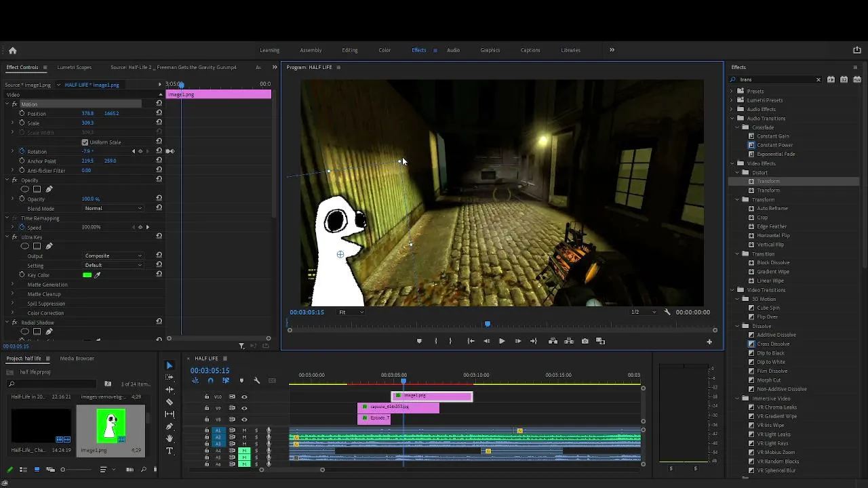This screenshot has height=488, width=868.
Task: Step forward one frame in Program monitor
Action: (518, 341)
